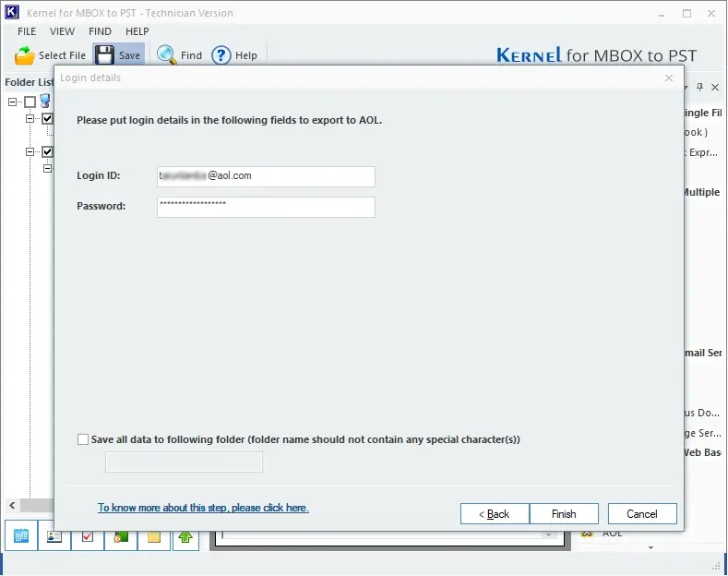
Task: Close the right side panel
Action: coord(715,87)
